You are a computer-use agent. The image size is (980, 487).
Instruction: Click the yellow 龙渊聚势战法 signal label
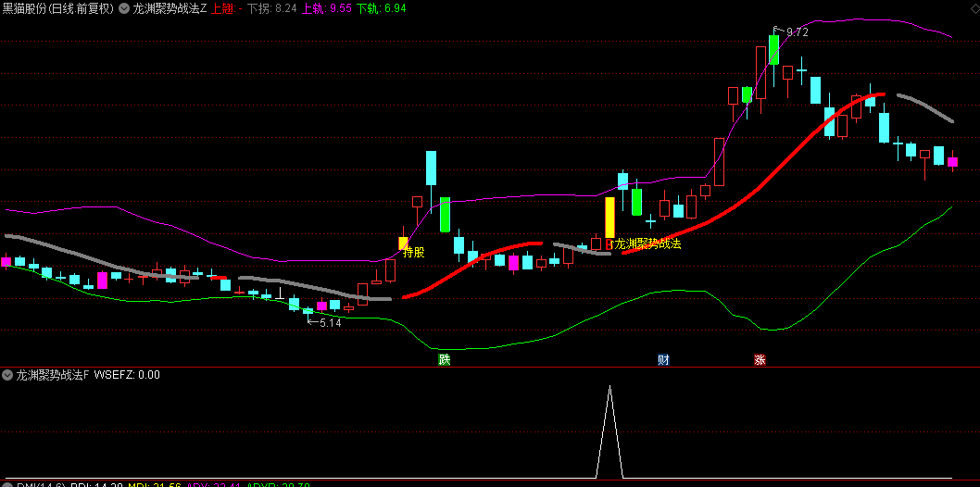(647, 244)
